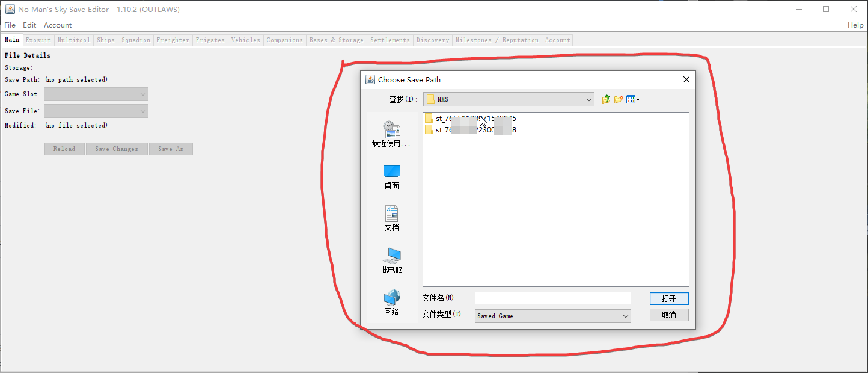
Task: Open the Recent Items (最近使用) sidebar icon
Action: 391,129
